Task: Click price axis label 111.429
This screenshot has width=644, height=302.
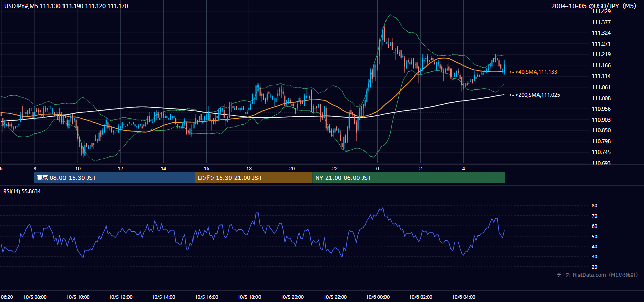Action: coord(601,11)
